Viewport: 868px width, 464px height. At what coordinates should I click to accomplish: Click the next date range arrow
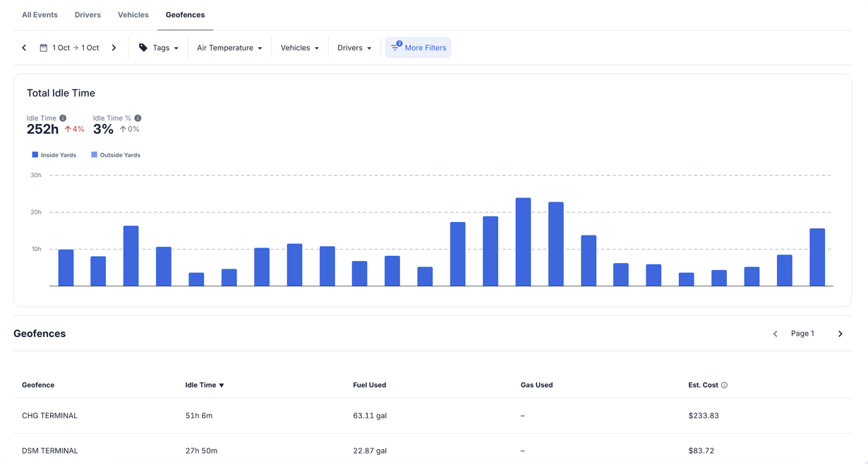[114, 48]
